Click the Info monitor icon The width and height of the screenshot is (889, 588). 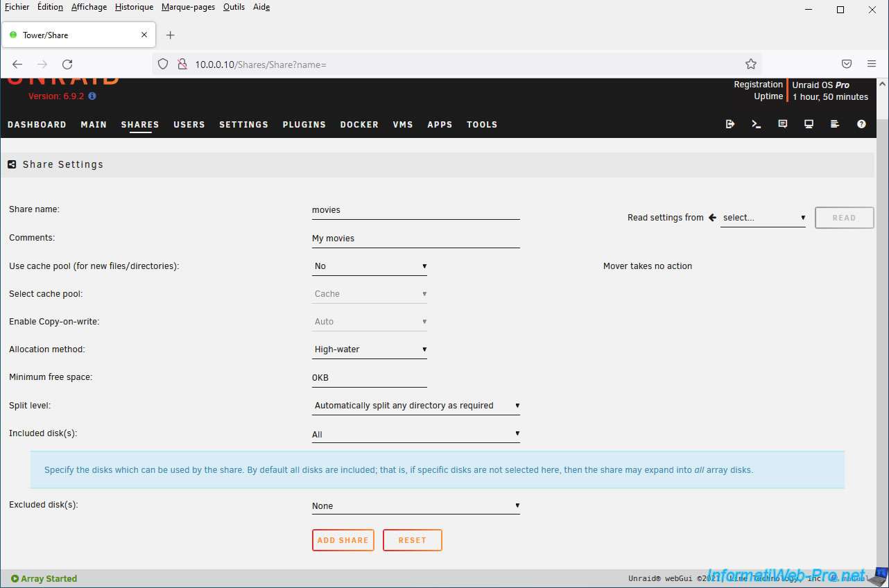pos(809,124)
